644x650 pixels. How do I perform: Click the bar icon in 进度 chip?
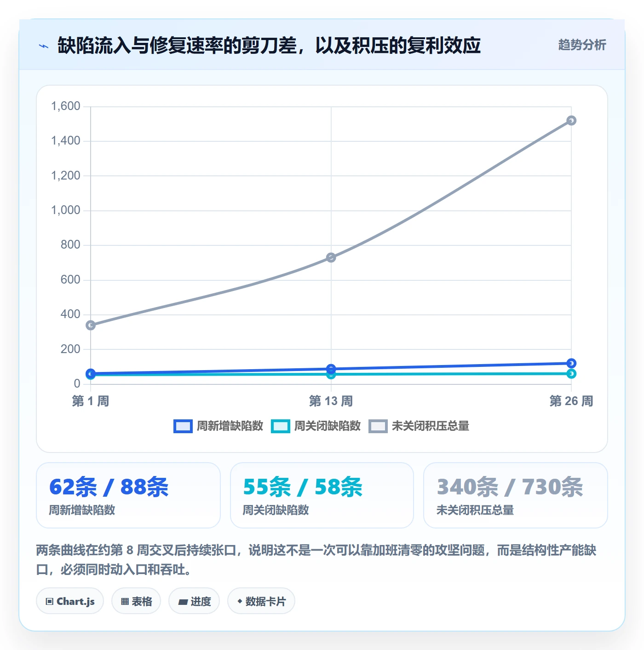pyautogui.click(x=183, y=602)
